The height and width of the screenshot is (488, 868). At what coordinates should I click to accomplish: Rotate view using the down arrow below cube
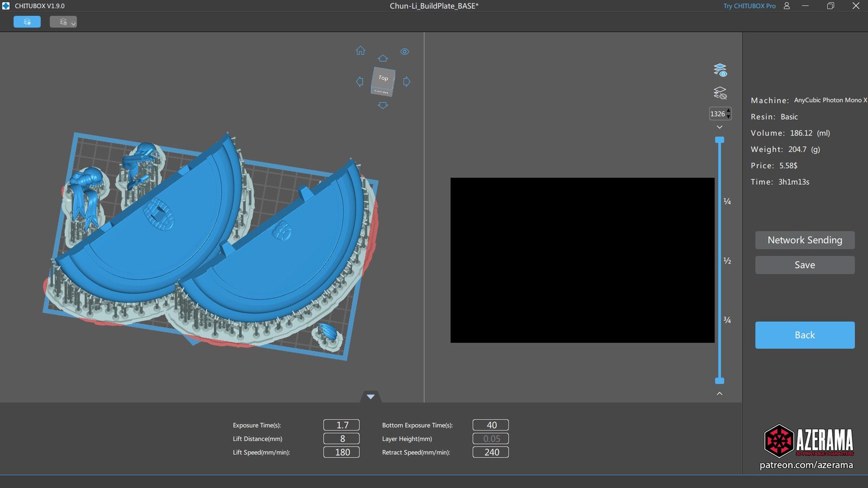click(x=383, y=105)
